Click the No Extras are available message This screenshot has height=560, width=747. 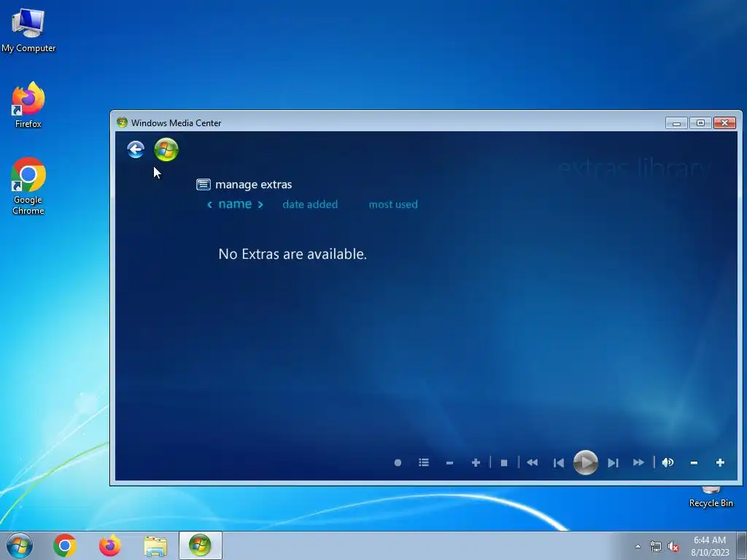293,254
